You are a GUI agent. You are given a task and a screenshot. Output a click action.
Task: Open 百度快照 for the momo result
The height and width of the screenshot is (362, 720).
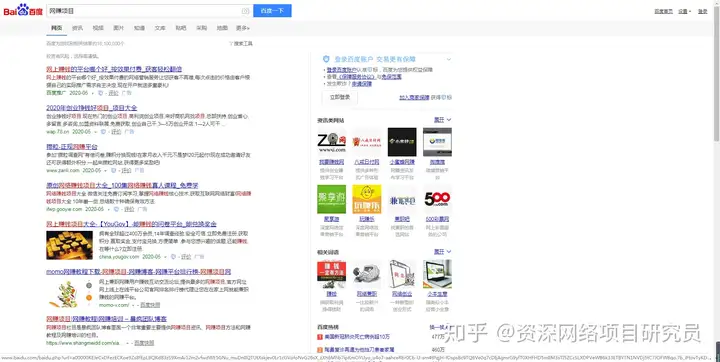point(150,305)
